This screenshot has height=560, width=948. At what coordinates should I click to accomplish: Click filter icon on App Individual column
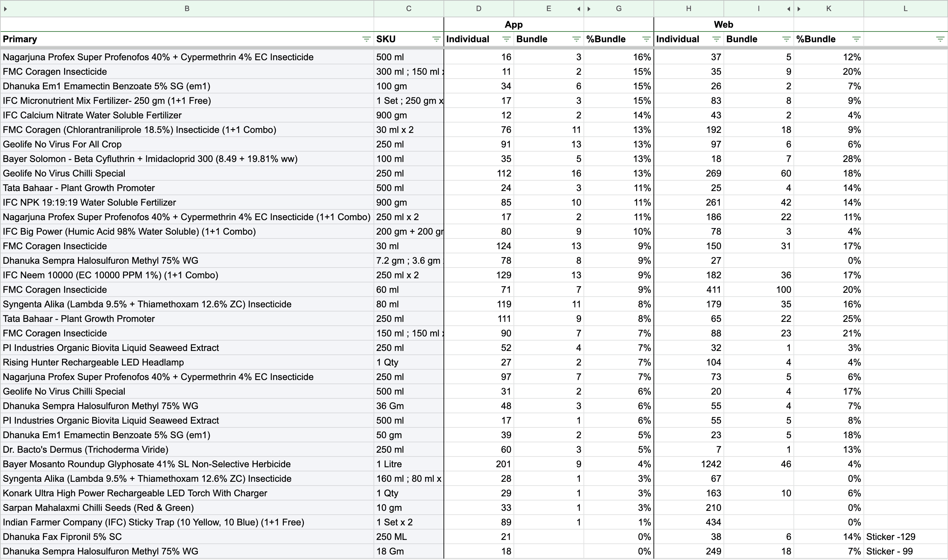tap(506, 39)
